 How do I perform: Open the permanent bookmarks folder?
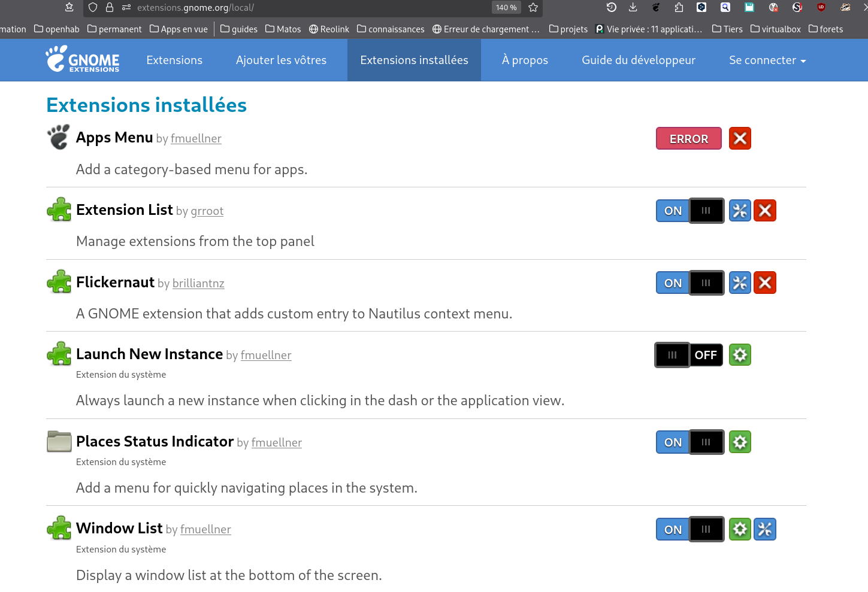pos(114,29)
